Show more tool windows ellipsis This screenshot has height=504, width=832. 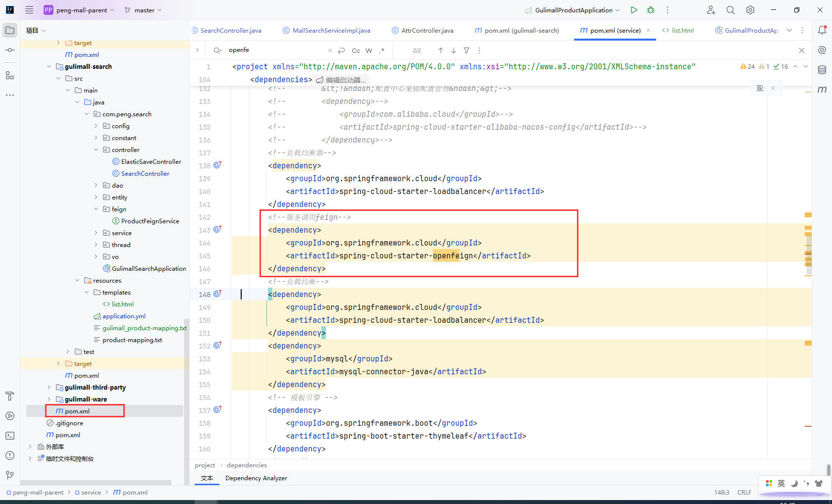[x=10, y=95]
